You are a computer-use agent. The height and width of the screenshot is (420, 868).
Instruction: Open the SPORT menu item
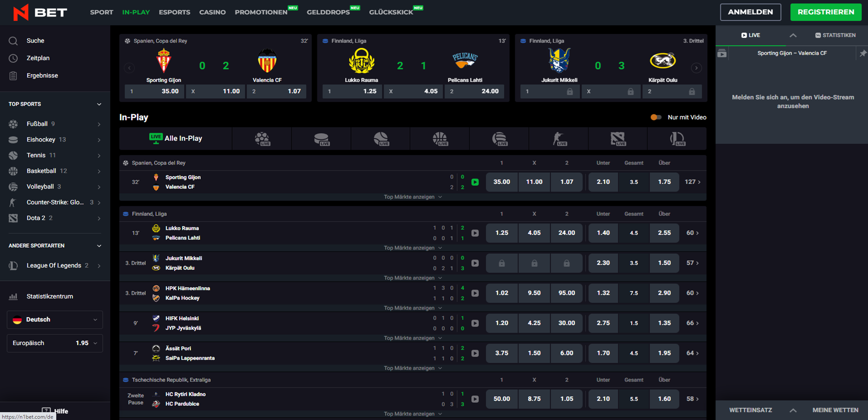(101, 12)
